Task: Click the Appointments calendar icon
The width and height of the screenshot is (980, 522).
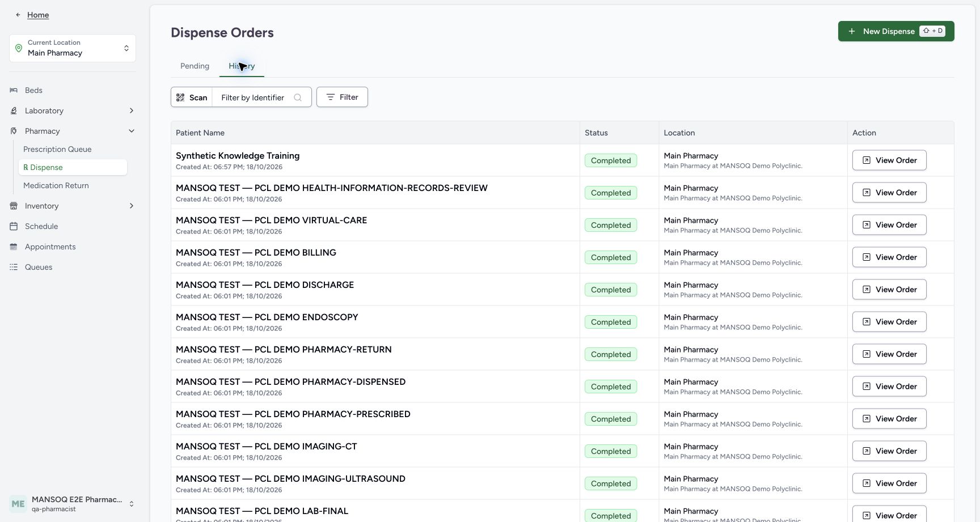Action: pyautogui.click(x=14, y=247)
